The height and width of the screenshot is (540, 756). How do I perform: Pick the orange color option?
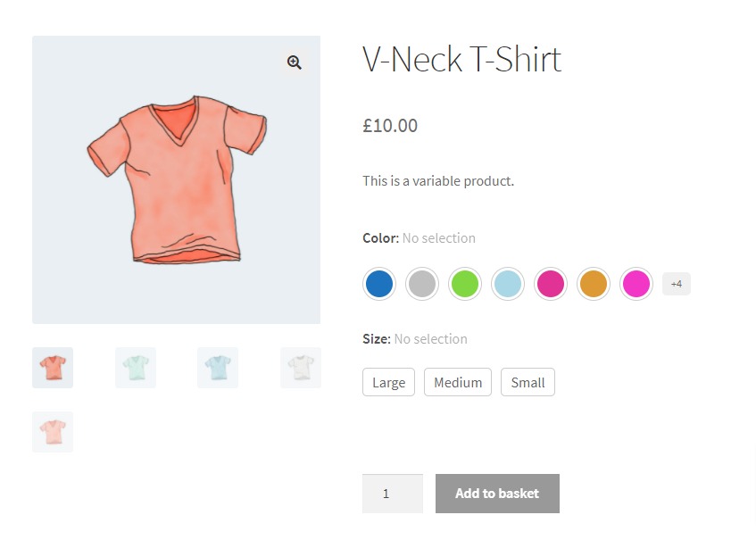coord(593,283)
